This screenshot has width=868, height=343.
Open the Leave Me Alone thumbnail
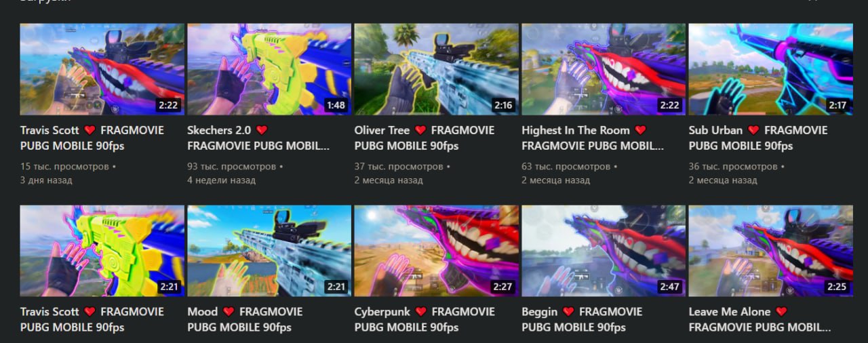click(771, 251)
